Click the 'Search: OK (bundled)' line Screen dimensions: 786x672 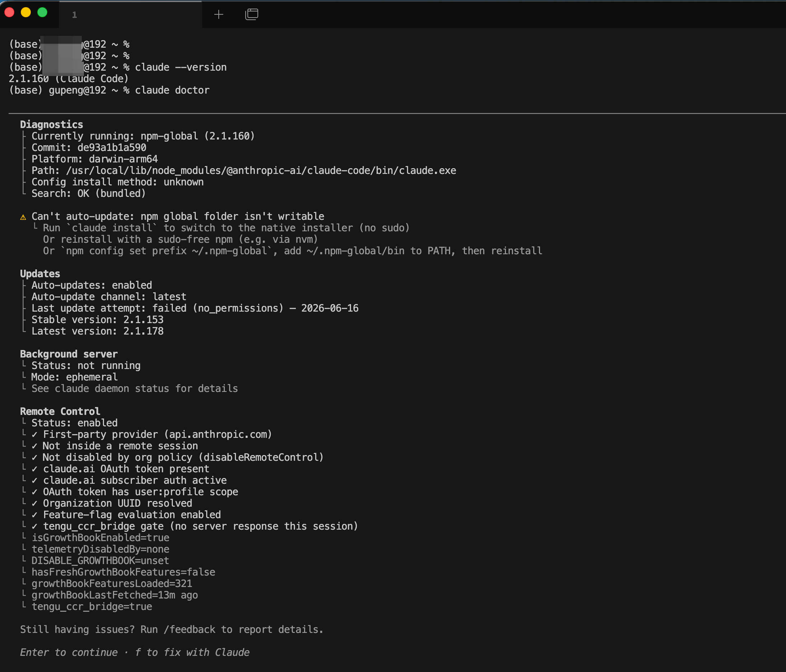coord(88,194)
